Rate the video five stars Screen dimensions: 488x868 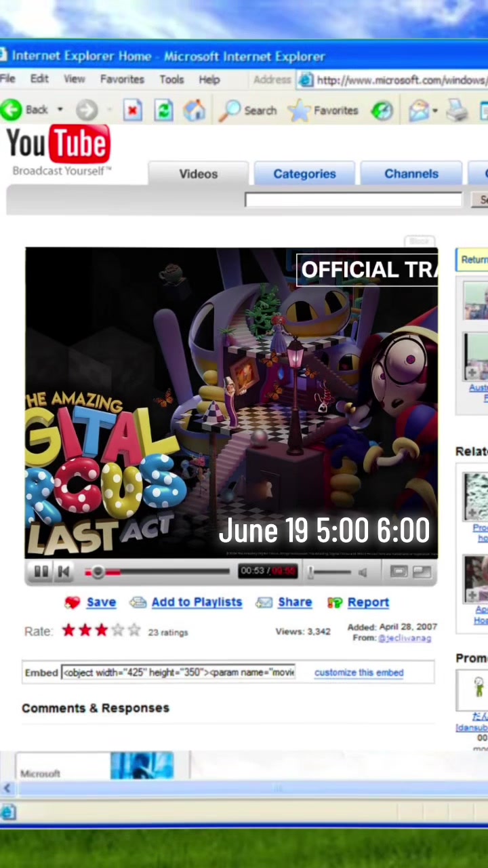tap(134, 631)
